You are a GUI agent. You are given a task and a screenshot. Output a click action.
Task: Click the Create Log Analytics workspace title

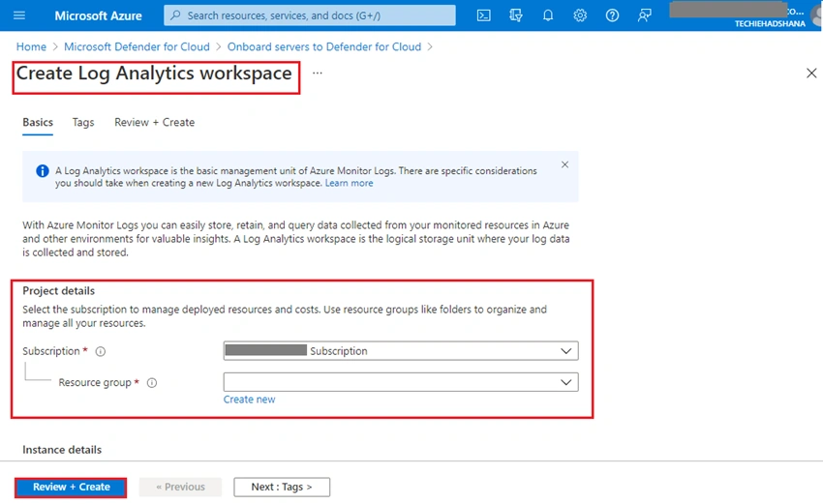click(x=154, y=74)
